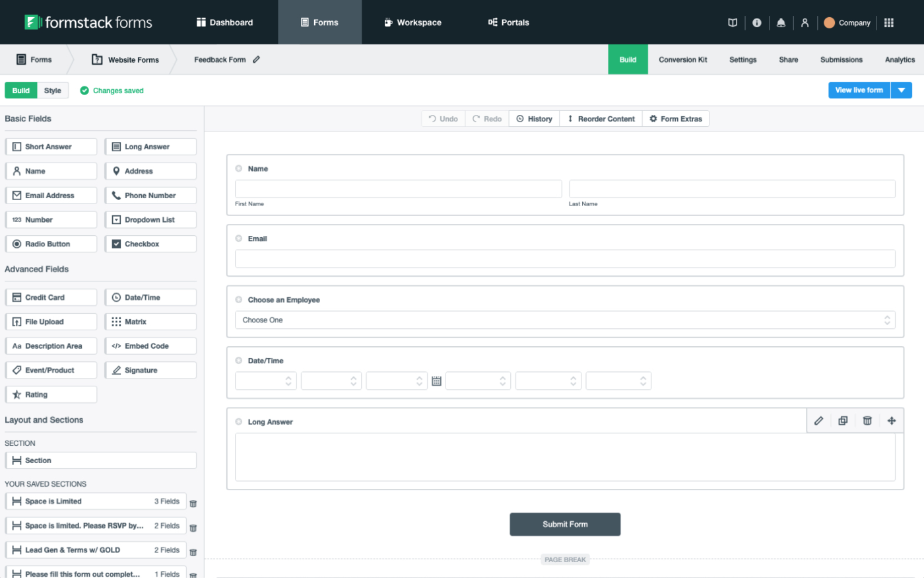Viewport: 924px width, 578px height.
Task: Open the Workspace menu in top navigation
Action: click(412, 22)
